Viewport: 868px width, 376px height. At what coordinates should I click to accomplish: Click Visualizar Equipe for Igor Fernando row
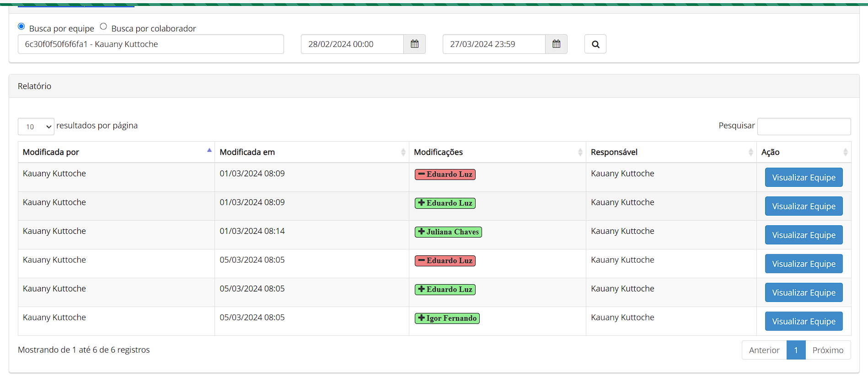(x=804, y=321)
